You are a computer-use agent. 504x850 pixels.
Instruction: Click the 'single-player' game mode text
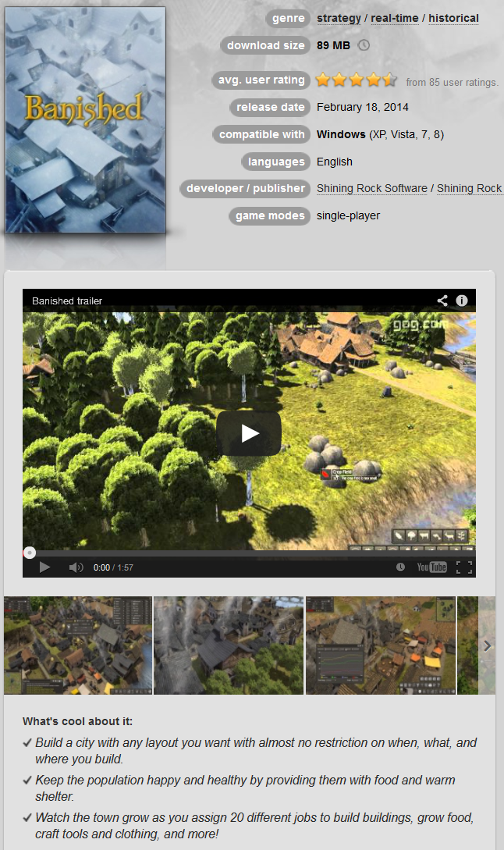[349, 215]
